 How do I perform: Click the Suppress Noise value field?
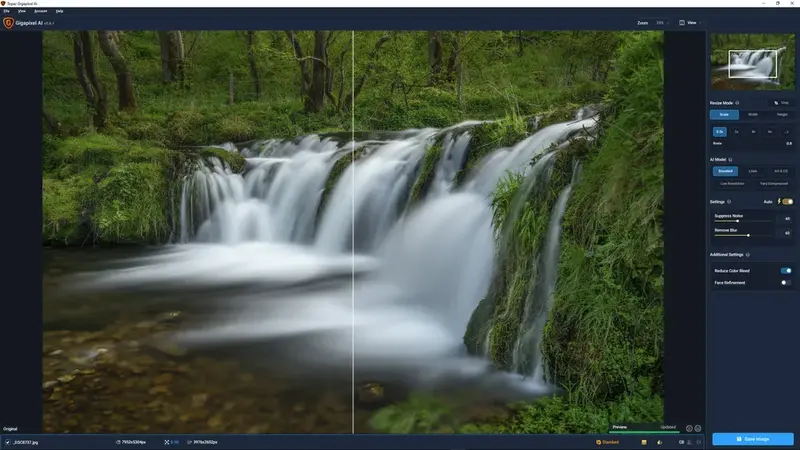point(786,219)
